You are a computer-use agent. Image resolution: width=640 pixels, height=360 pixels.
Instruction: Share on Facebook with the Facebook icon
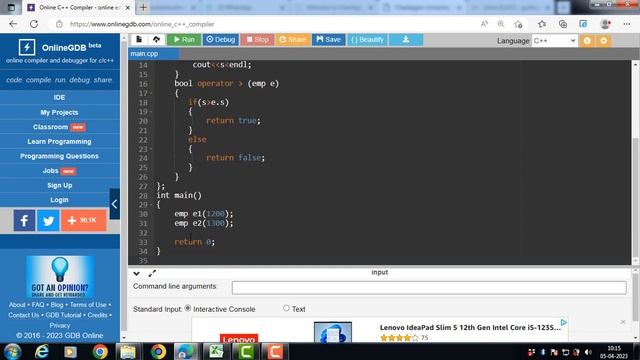tap(24, 220)
